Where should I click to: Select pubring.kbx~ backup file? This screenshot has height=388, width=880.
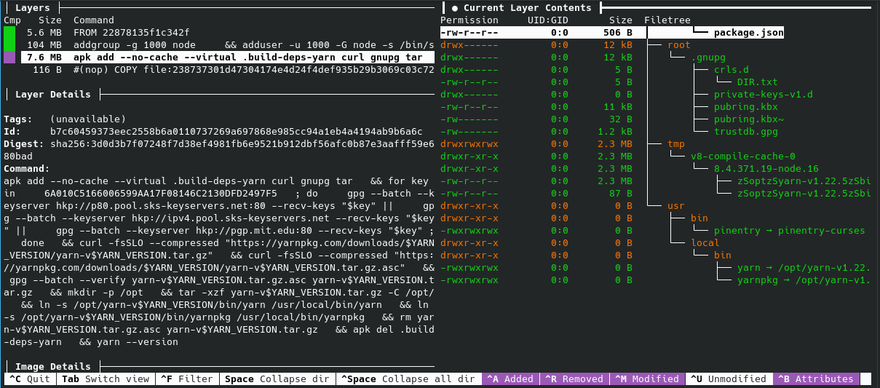point(749,119)
